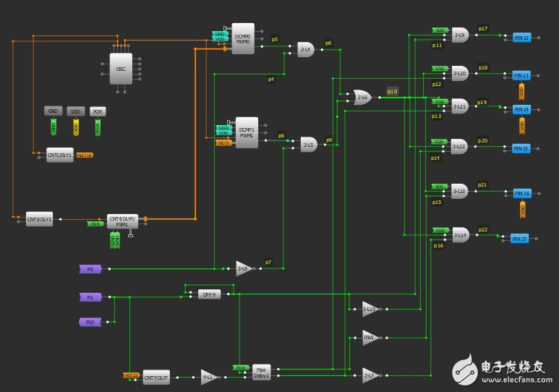Click the Pipe Delay1 block
This screenshot has height=392, width=559.
tap(261, 372)
